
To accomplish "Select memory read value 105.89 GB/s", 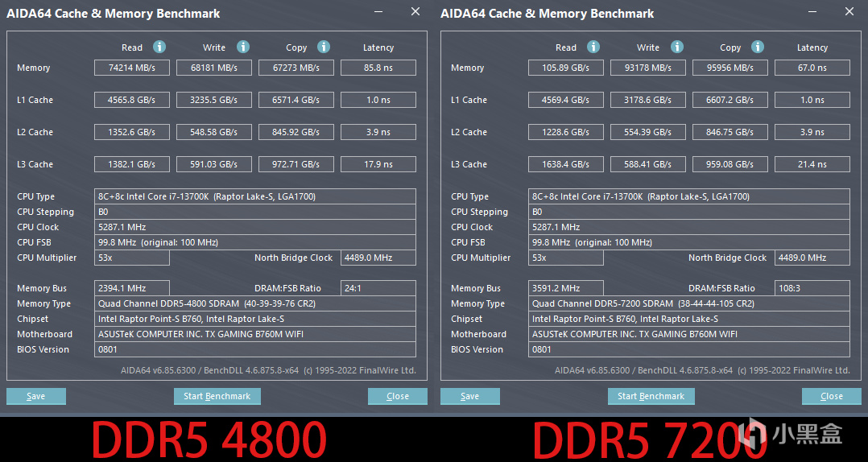I will click(566, 68).
